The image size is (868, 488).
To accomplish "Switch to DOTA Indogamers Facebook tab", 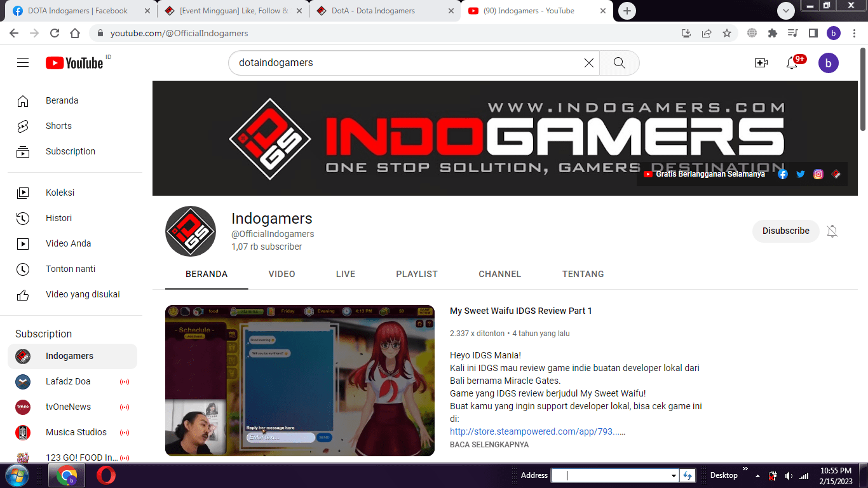I will [78, 11].
